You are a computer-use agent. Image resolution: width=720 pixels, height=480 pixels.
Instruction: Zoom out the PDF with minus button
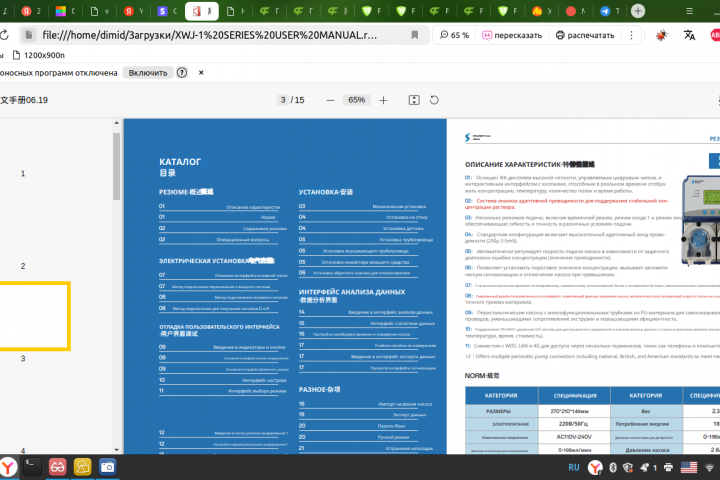tap(330, 100)
